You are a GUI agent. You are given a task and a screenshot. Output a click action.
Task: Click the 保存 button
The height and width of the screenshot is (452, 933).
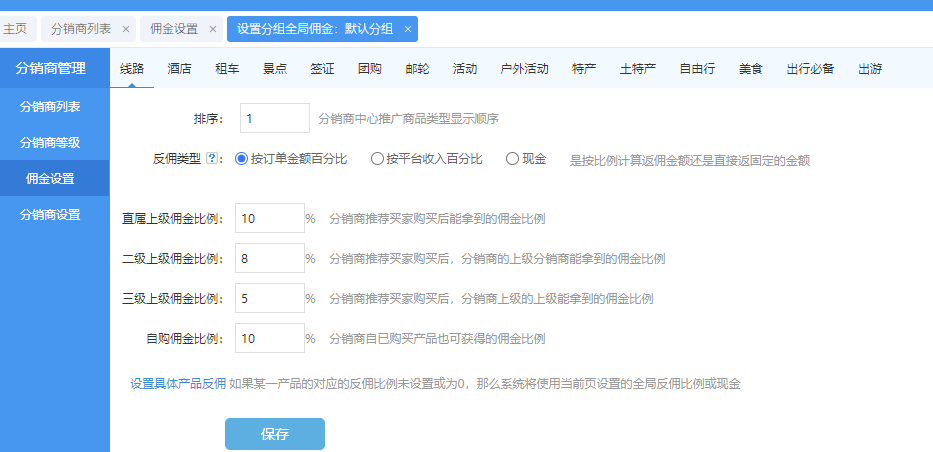click(x=274, y=434)
